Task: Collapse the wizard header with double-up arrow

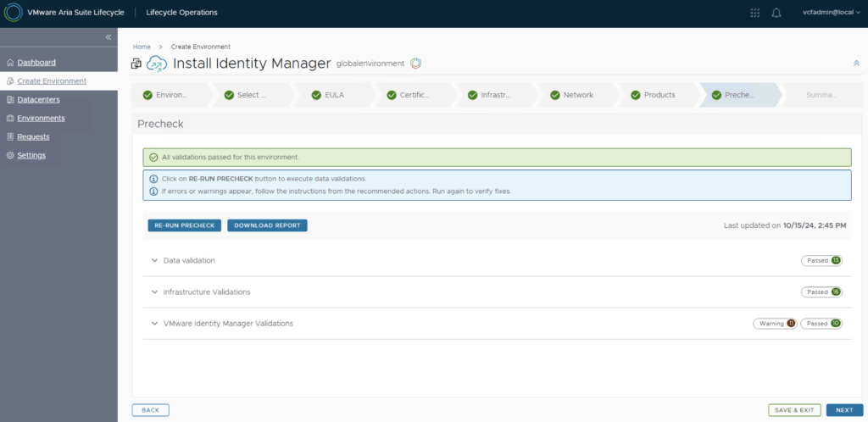Action: pos(855,64)
